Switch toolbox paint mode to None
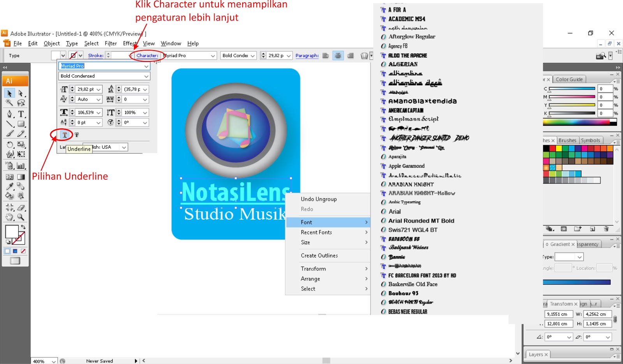This screenshot has height=364, width=623. pyautogui.click(x=23, y=251)
